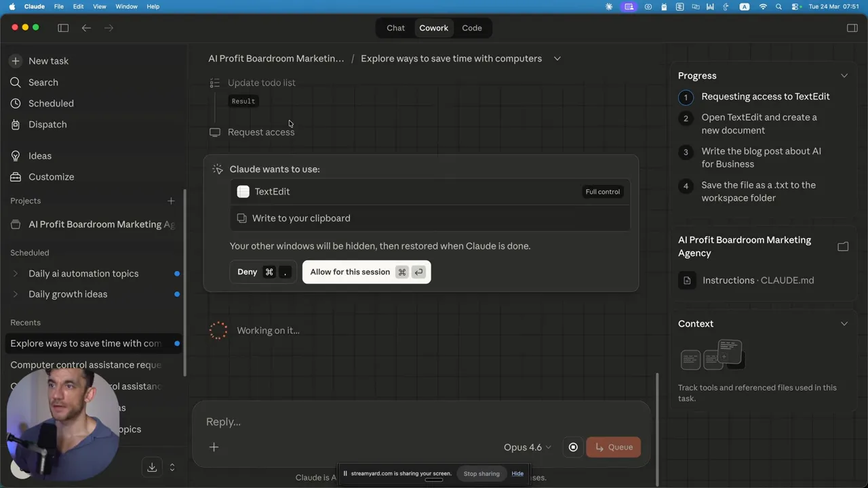Click the Reply input field
Image resolution: width=868 pixels, height=488 pixels.
click(x=420, y=422)
